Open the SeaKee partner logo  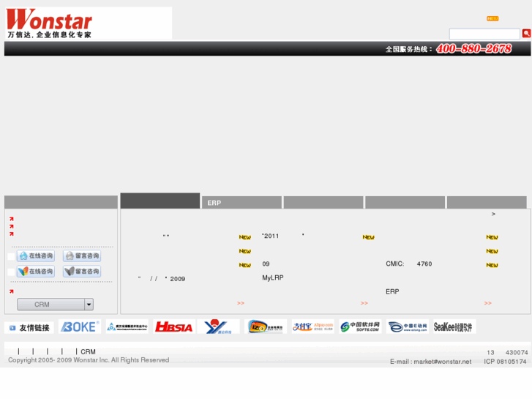pyautogui.click(x=454, y=327)
